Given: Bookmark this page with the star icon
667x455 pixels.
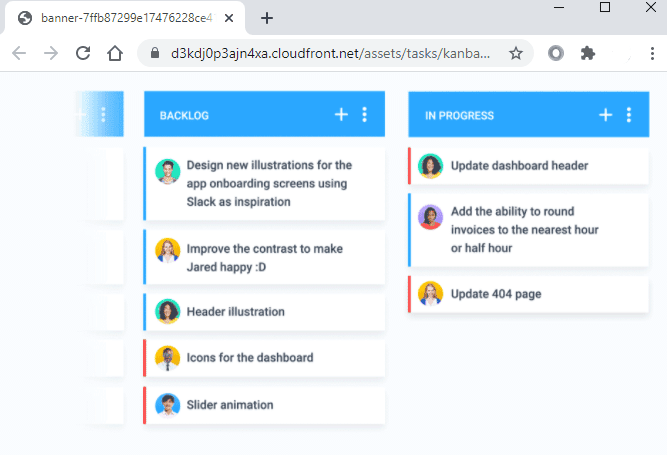Looking at the screenshot, I should pyautogui.click(x=516, y=54).
